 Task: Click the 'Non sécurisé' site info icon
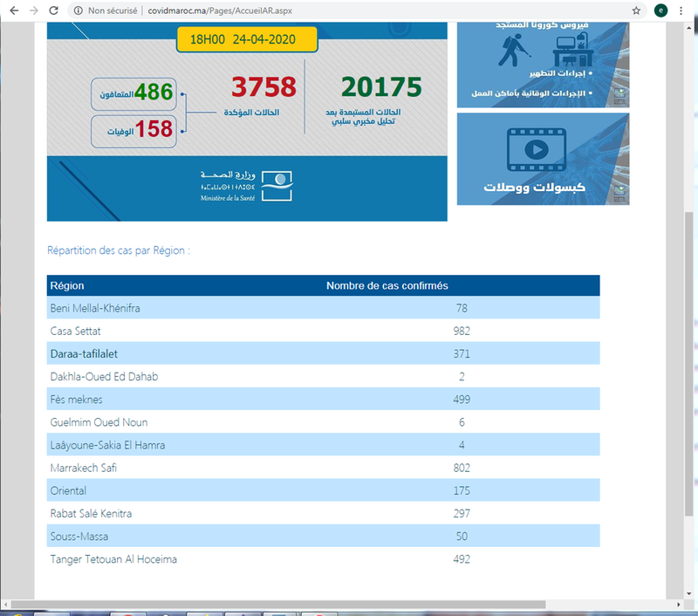[x=79, y=10]
